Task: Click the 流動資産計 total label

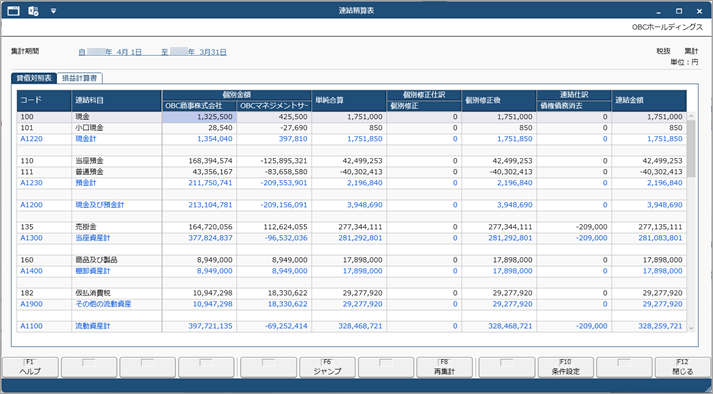Action: (93, 326)
